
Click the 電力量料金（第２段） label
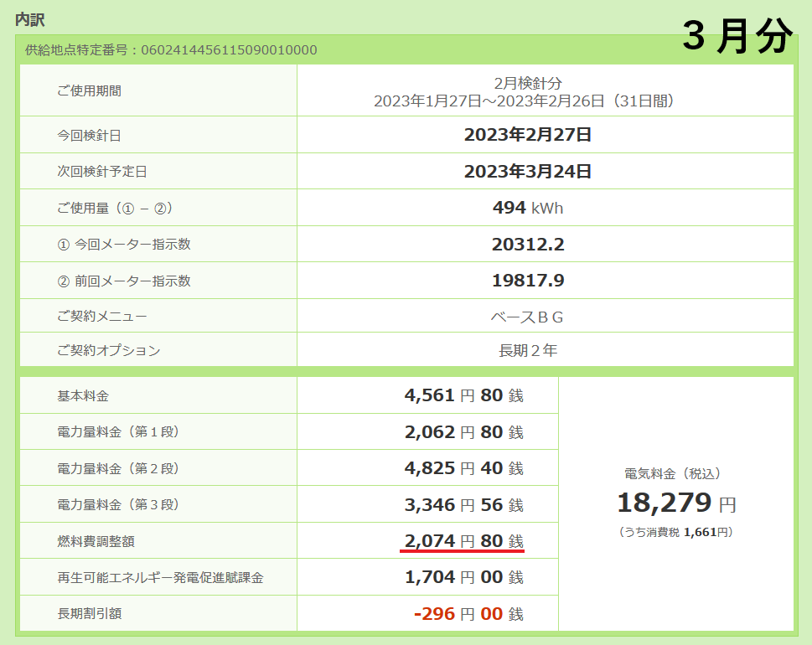(x=118, y=468)
